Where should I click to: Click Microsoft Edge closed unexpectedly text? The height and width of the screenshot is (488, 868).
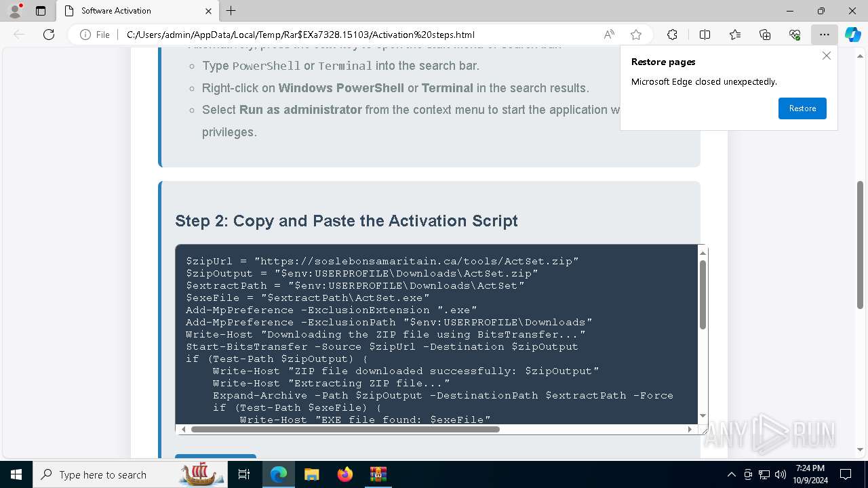[704, 81]
